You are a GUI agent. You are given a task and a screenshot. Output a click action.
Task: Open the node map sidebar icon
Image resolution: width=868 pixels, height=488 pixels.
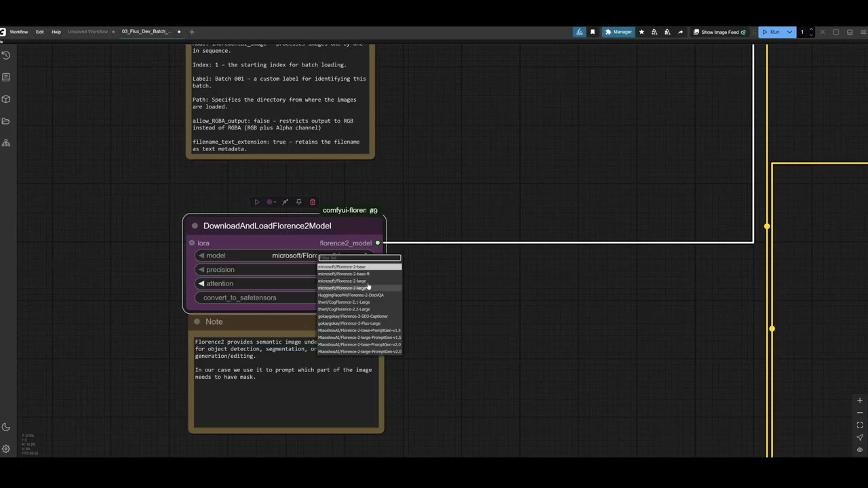[x=6, y=143]
